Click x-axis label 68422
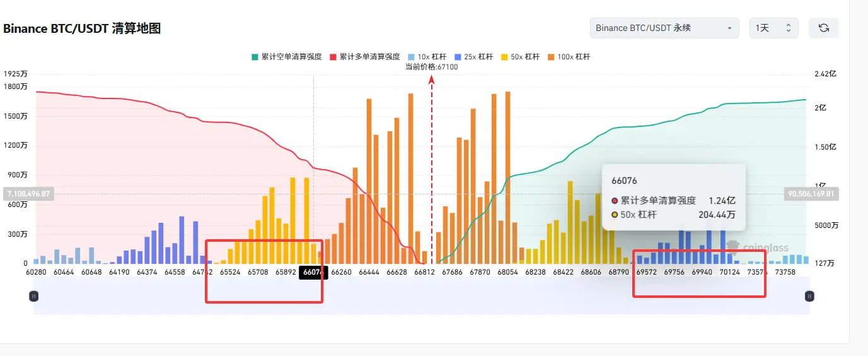Screen dimensions: 868x356 [563, 272]
